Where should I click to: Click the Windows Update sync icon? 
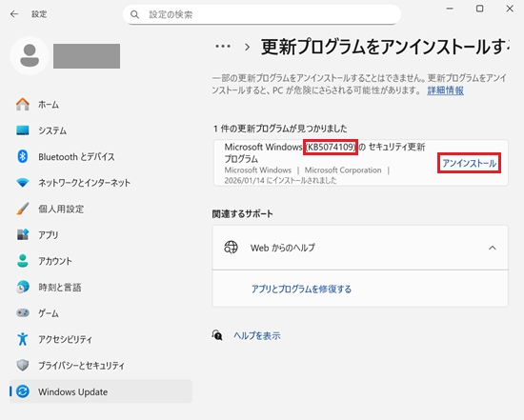click(23, 391)
